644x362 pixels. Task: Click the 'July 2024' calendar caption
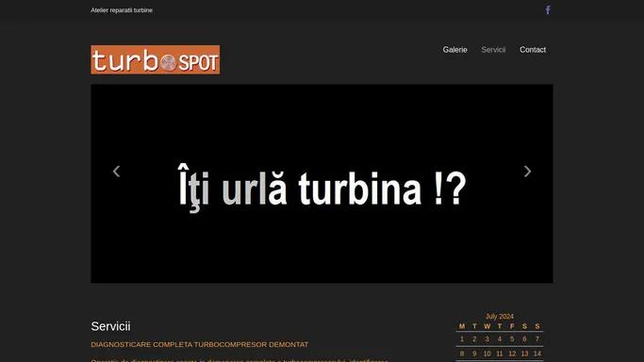point(500,316)
